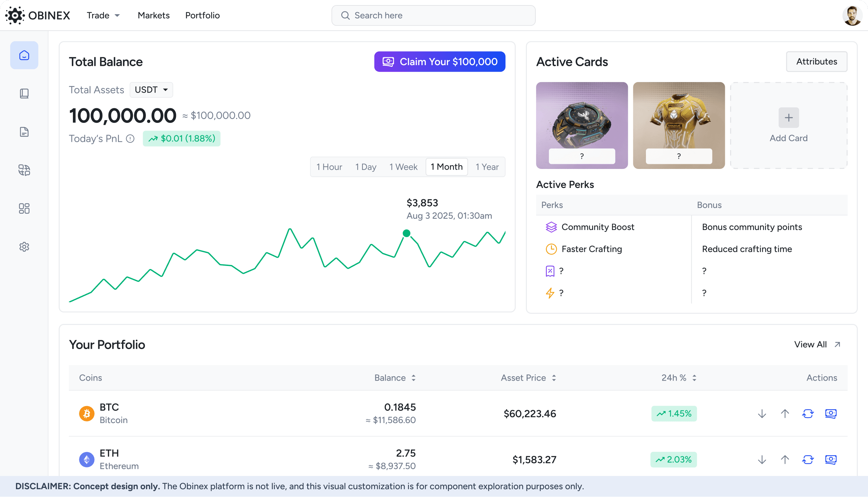The height and width of the screenshot is (497, 868).
Task: Click the $60,223.46 asset price
Action: [530, 414]
